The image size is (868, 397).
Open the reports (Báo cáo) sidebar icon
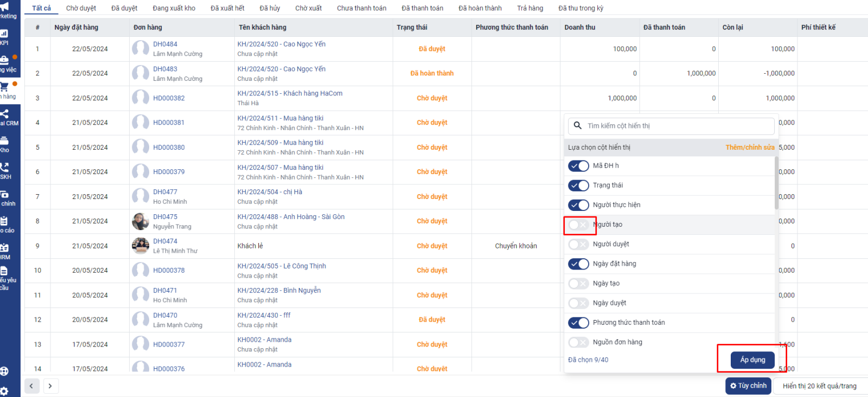(4, 221)
